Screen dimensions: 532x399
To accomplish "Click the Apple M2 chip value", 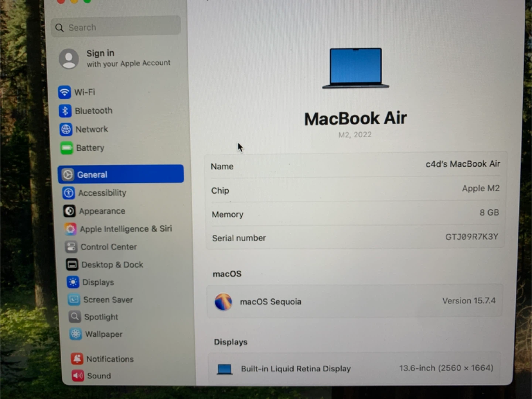I will pyautogui.click(x=481, y=188).
